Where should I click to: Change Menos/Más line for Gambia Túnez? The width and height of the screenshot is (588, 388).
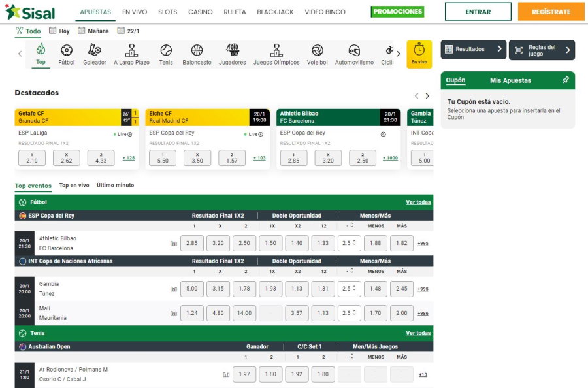click(x=350, y=289)
